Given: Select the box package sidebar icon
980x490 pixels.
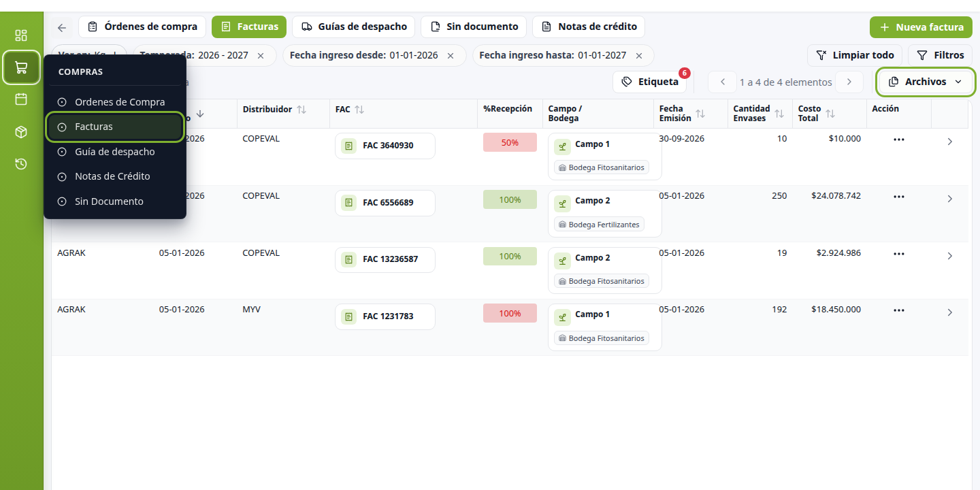Looking at the screenshot, I should [21, 132].
